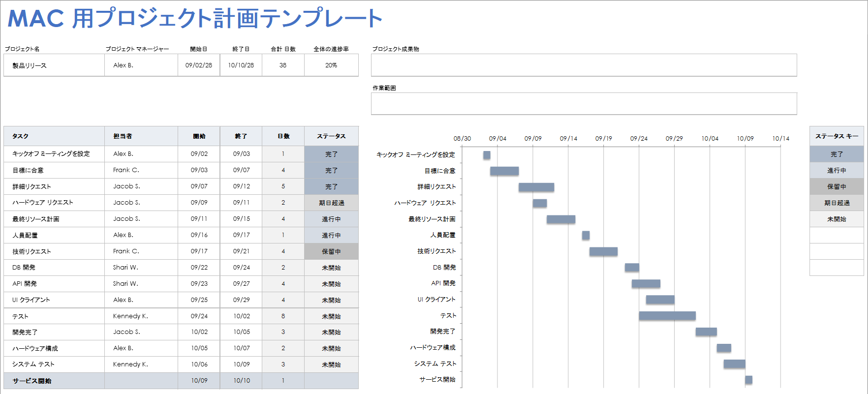This screenshot has width=868, height=394.
Task: Click the 09/14 date on chart axis
Action: 568,139
